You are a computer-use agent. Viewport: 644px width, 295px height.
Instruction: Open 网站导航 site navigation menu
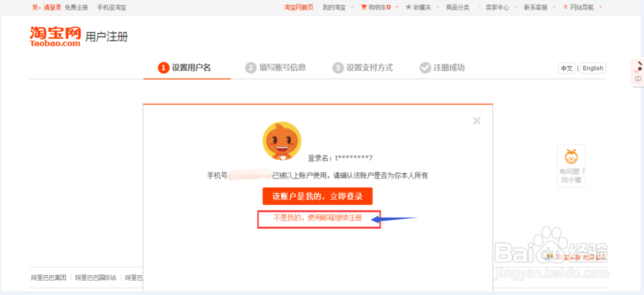[x=579, y=7]
